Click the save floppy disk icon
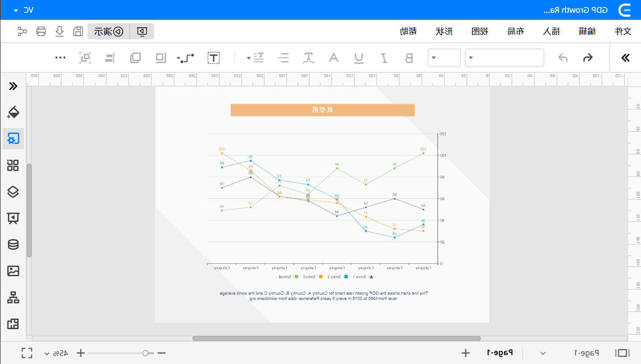 (78, 31)
